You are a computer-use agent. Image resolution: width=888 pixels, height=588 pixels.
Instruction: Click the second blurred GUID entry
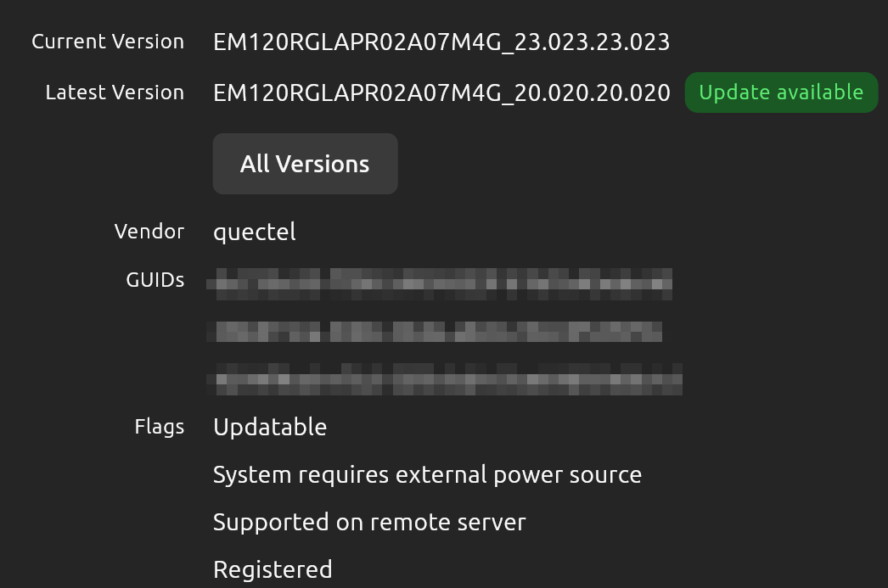pyautogui.click(x=435, y=331)
